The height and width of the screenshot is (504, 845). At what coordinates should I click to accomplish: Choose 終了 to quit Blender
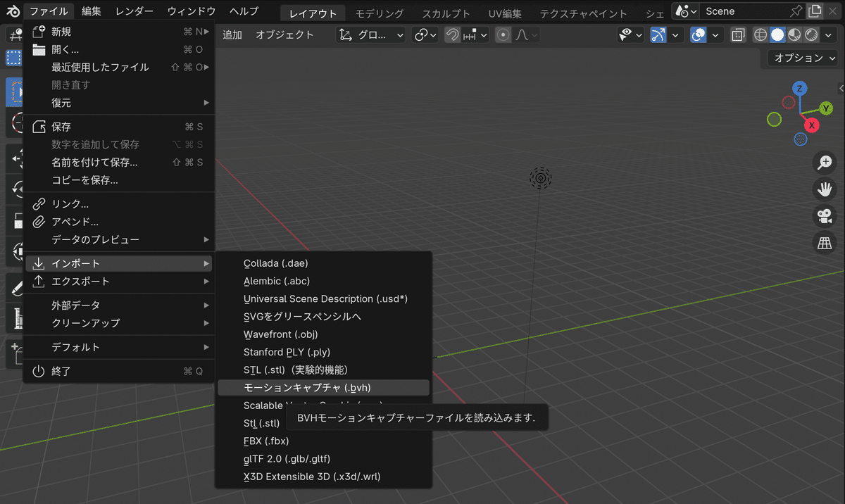(120, 371)
